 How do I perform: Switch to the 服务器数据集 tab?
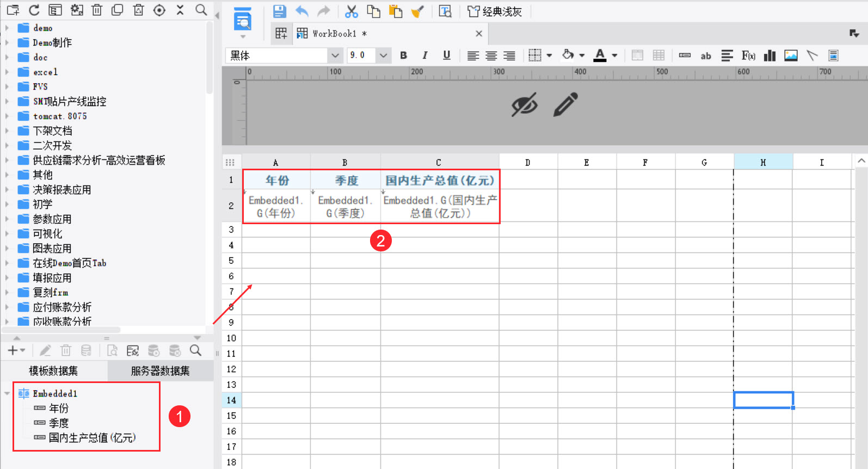[160, 371]
